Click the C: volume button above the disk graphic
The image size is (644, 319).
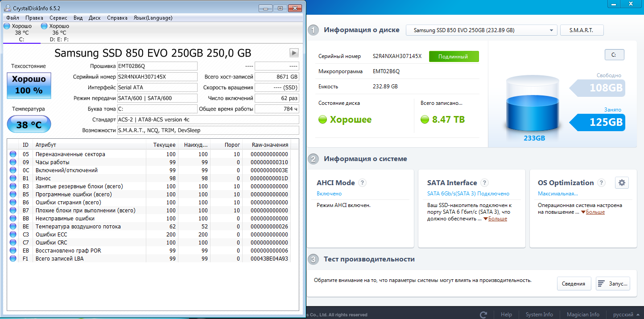click(x=614, y=54)
